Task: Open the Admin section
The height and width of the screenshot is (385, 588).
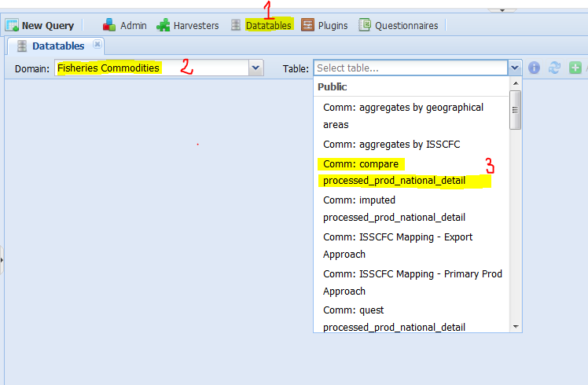Action: coord(125,25)
